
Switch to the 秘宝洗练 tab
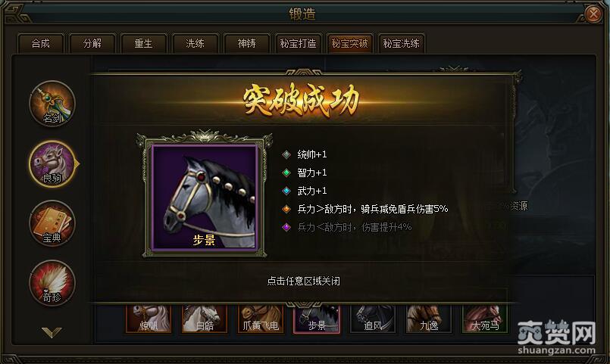[x=401, y=43]
